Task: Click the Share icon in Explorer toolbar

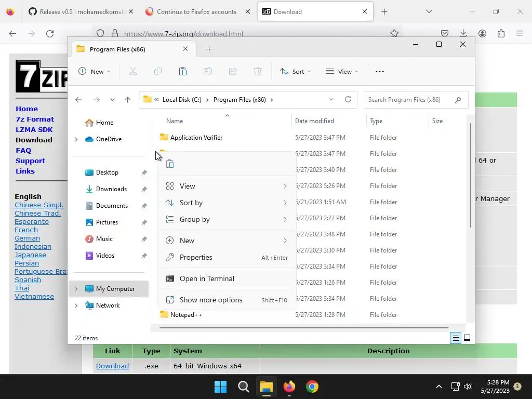Action: 233,72
